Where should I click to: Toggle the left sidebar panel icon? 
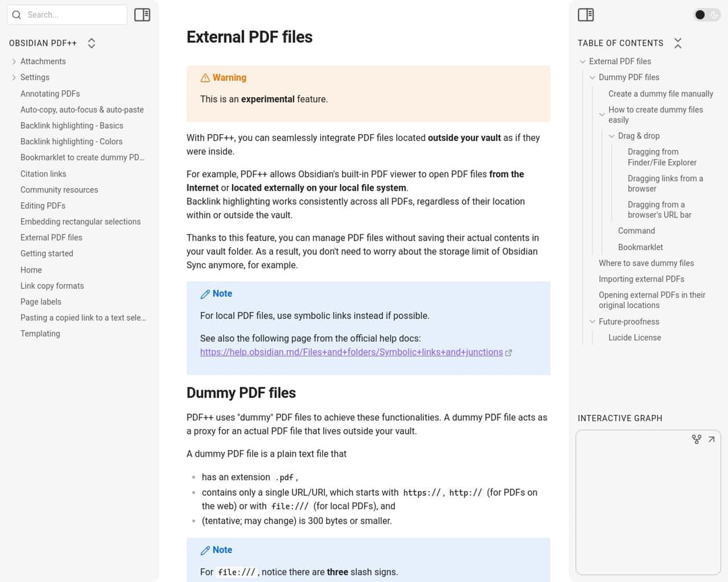pos(142,15)
